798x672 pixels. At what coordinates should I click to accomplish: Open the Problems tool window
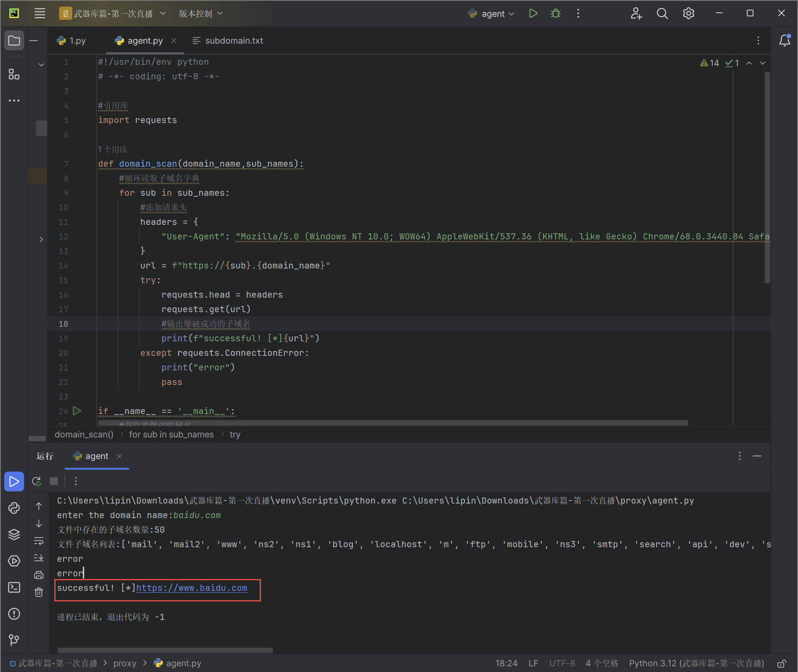coord(14,614)
